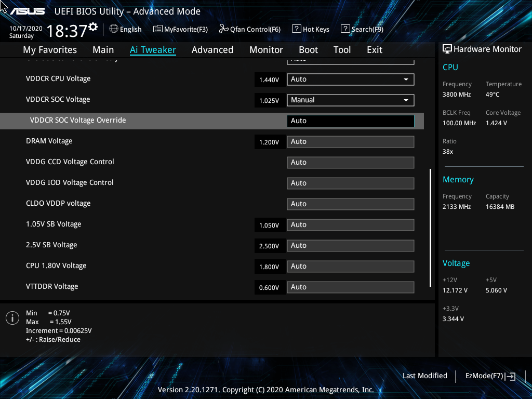Click the vertical settings scrollbar
The height and width of the screenshot is (399, 532).
431,228
